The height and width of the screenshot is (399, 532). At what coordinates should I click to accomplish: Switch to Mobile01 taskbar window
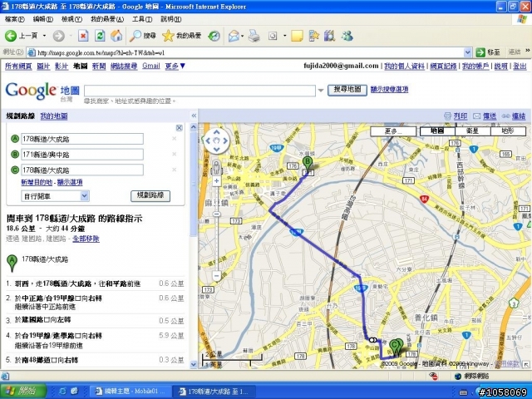[x=130, y=391]
